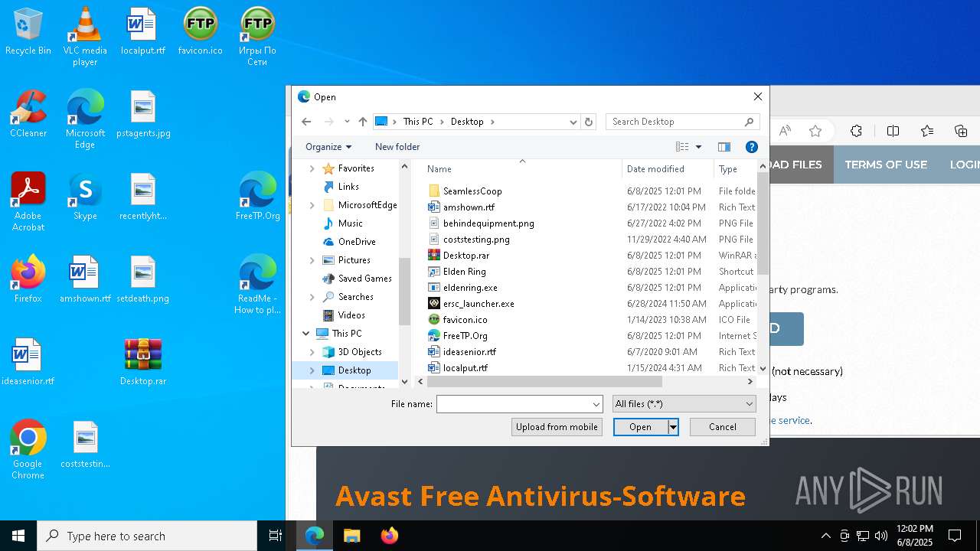Open CCleaner desktop shortcut
Viewport: 980px width, 551px height.
pyautogui.click(x=28, y=115)
